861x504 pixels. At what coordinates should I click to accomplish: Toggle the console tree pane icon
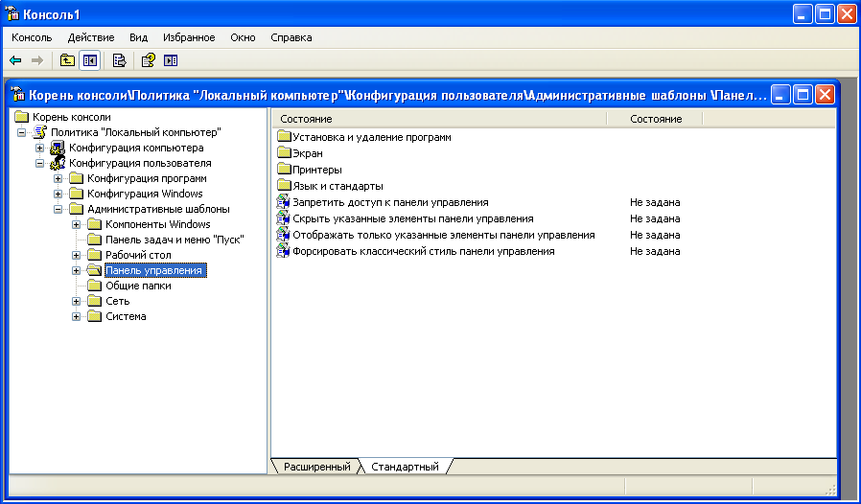coord(89,60)
